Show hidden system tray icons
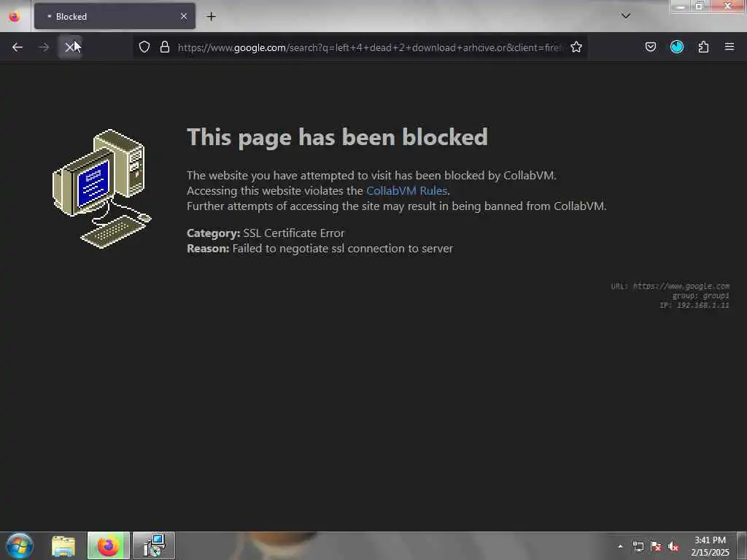747x560 pixels. [x=620, y=547]
